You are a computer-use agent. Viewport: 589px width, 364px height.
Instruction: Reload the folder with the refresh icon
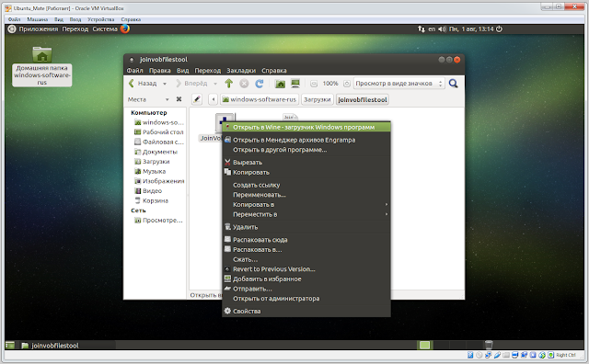pos(260,84)
